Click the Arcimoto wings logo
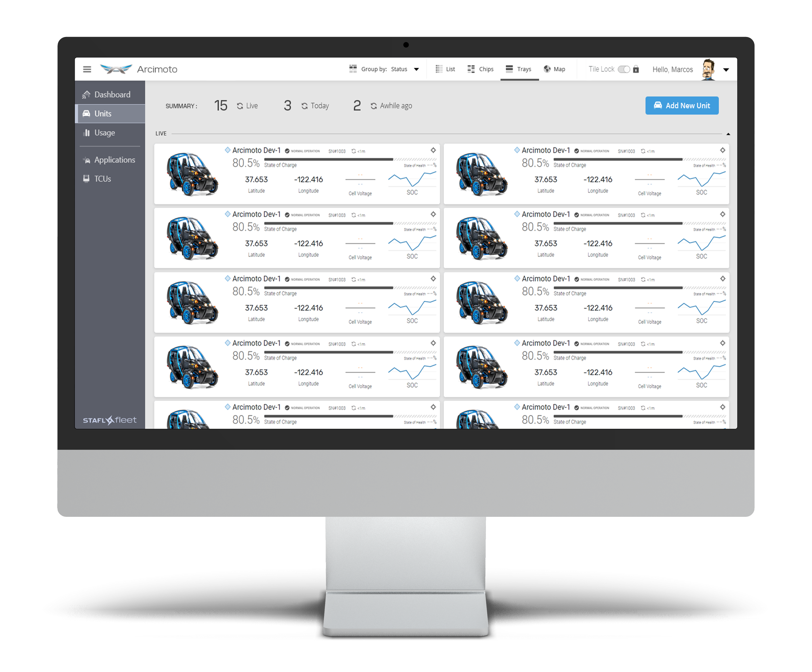 (116, 69)
